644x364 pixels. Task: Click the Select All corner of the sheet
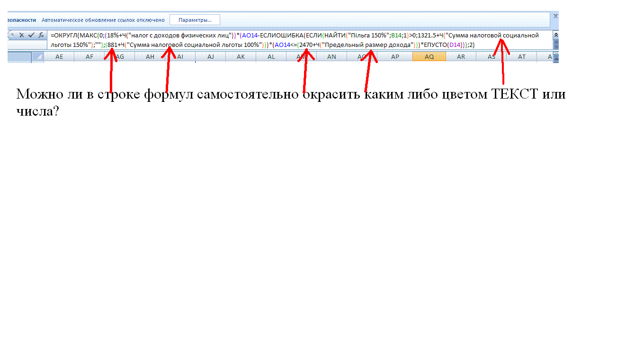pos(37,57)
